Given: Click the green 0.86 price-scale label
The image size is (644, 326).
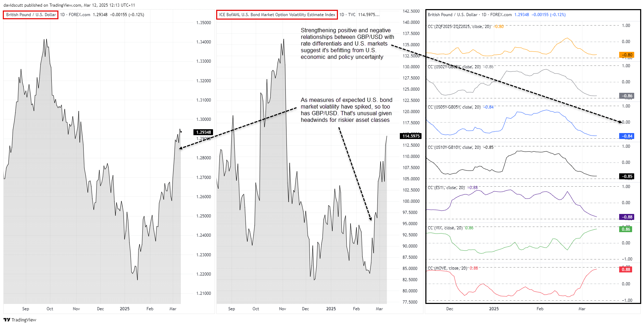Looking at the screenshot, I should [x=626, y=229].
